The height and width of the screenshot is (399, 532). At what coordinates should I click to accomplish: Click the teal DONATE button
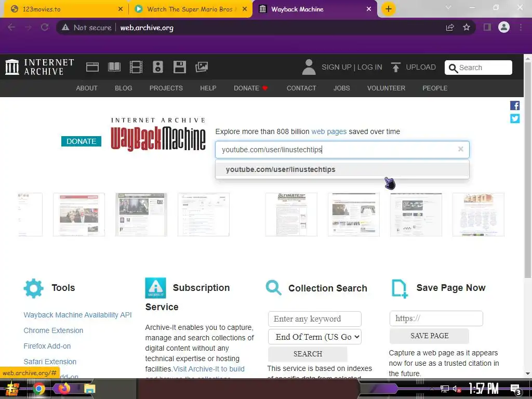(81, 141)
